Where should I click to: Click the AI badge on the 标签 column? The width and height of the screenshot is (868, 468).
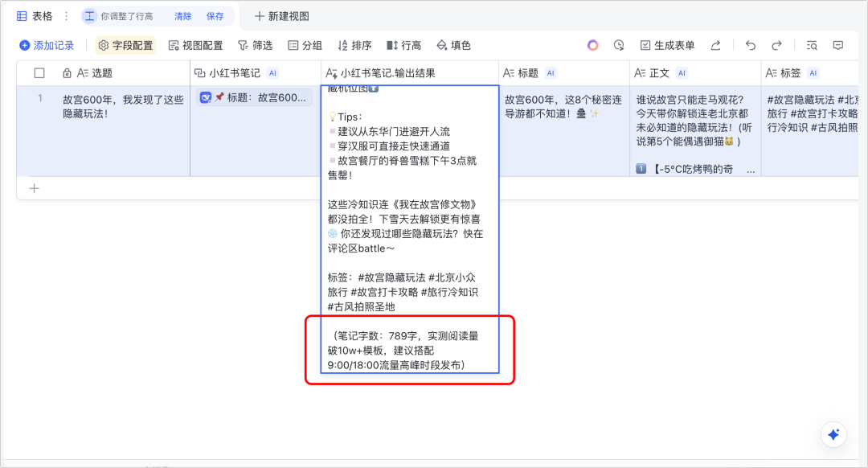click(813, 73)
